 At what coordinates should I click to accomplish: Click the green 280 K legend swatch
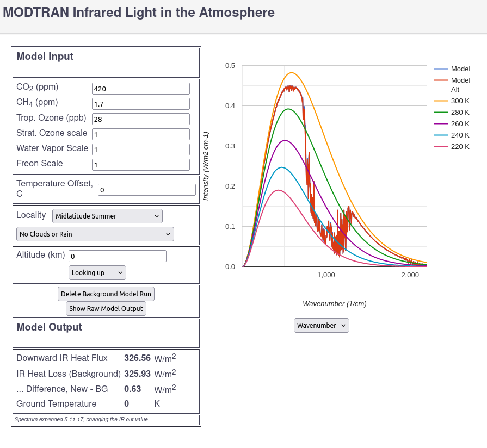click(441, 113)
